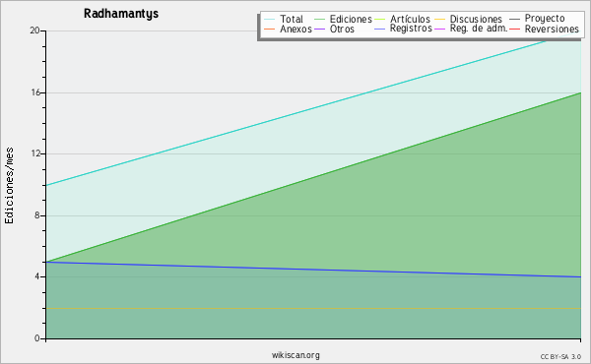Click the wikiscan.org label below chart
591x364 pixels.
pos(295,355)
